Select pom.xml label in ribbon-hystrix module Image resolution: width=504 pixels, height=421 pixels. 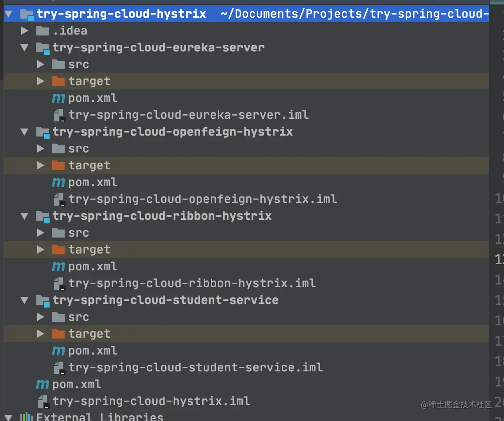click(93, 267)
